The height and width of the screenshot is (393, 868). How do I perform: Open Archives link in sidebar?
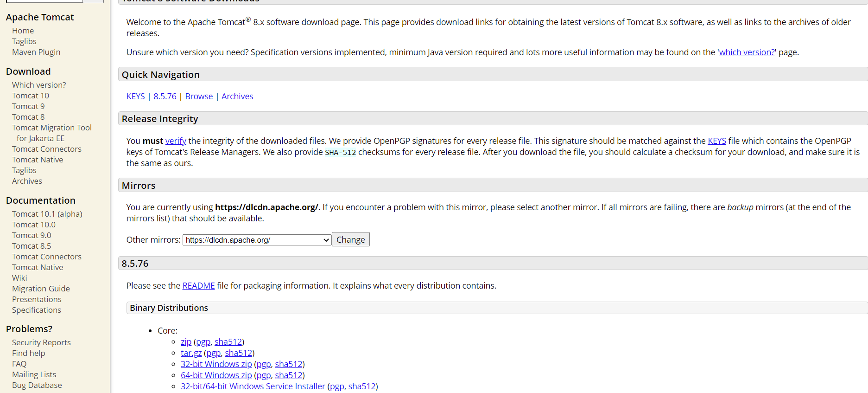(27, 181)
